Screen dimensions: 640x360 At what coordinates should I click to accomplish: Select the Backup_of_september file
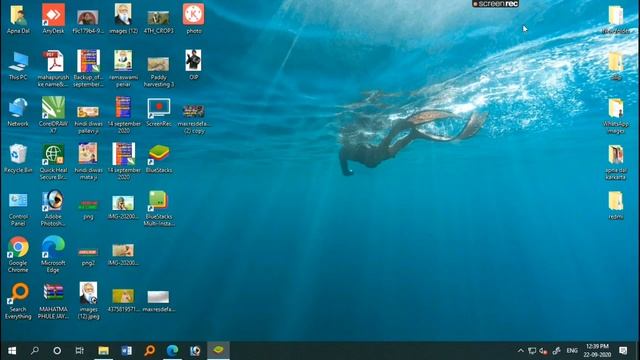88,69
